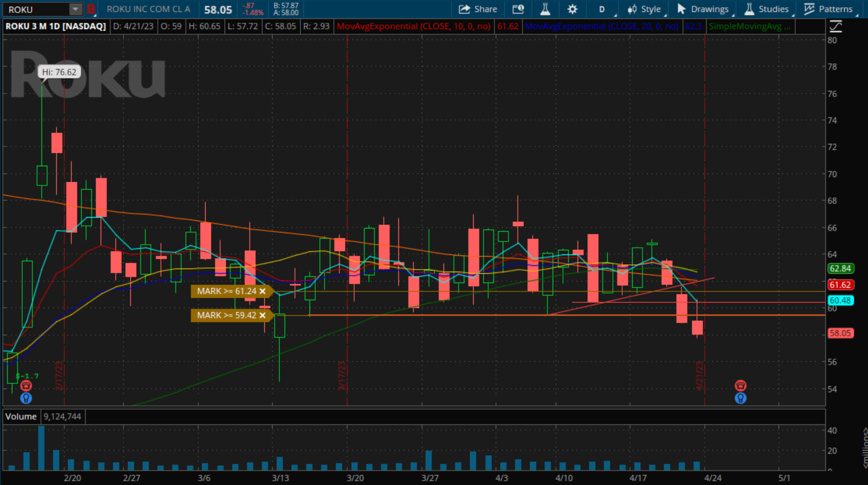Click the Hi: 76.62 bubble
Screen dimensions: 868x485
pyautogui.click(x=59, y=72)
